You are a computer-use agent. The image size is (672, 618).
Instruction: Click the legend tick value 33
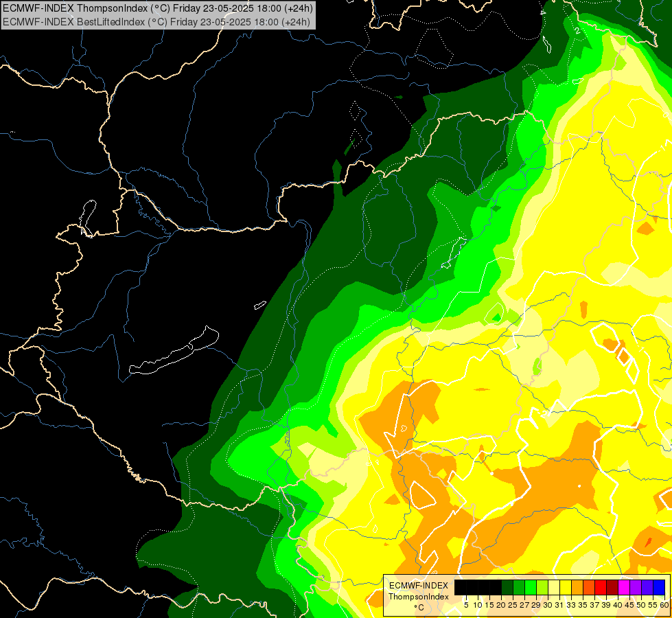(571, 605)
